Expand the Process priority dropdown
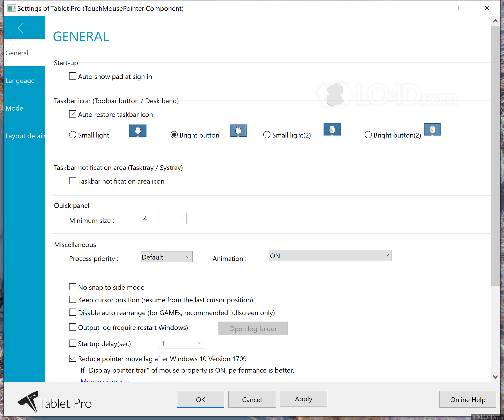 166,257
